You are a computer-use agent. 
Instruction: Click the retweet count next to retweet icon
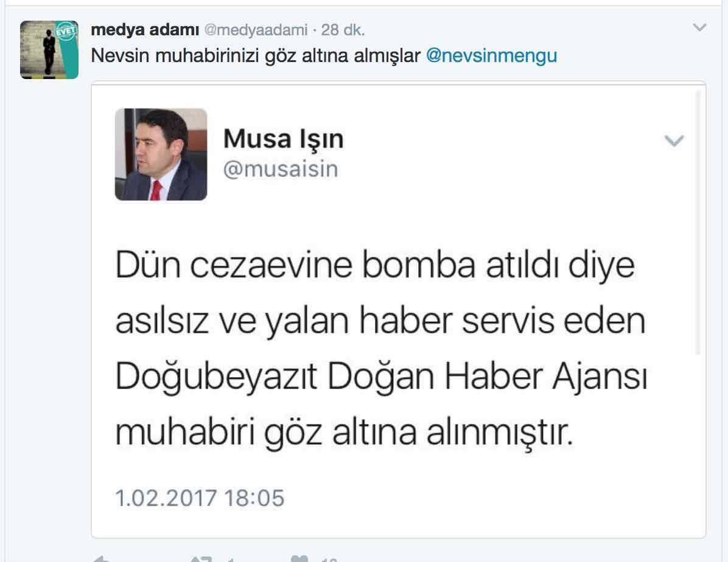pyautogui.click(x=231, y=560)
